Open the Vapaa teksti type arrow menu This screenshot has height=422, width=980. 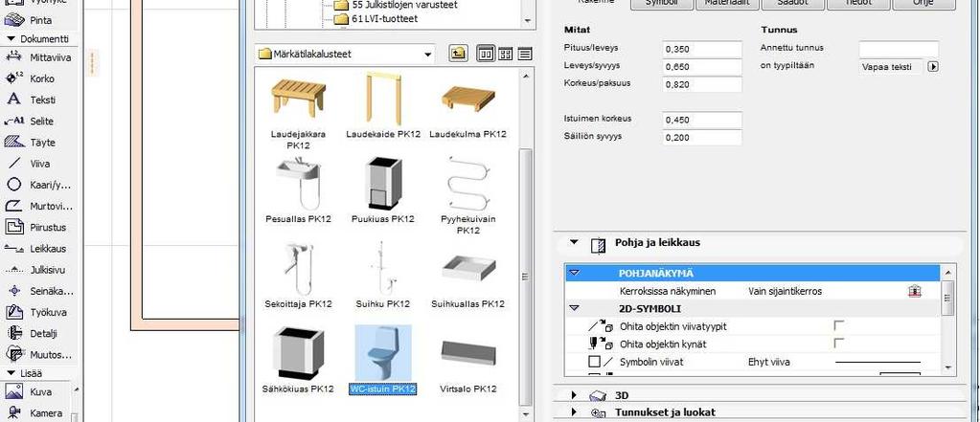click(933, 66)
